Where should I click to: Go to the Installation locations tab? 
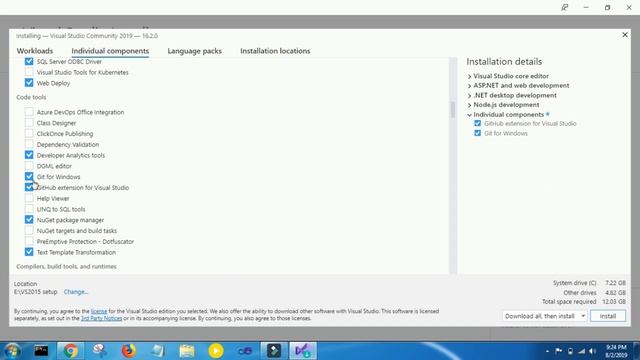[x=275, y=51]
